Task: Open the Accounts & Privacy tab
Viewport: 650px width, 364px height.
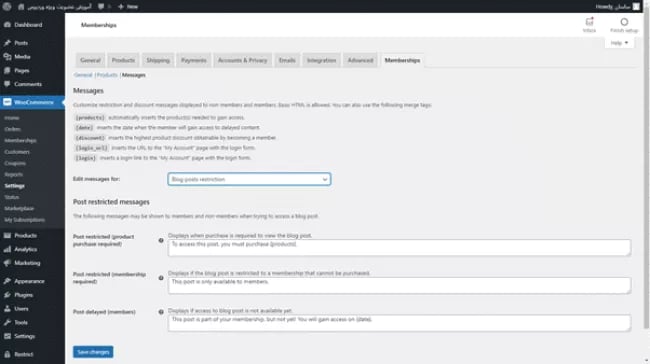Action: (x=243, y=60)
